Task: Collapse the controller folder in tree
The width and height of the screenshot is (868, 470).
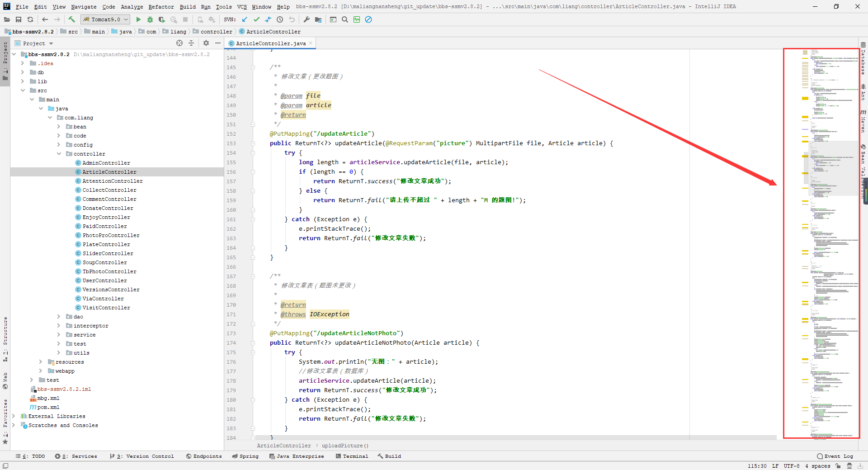Action: point(59,154)
